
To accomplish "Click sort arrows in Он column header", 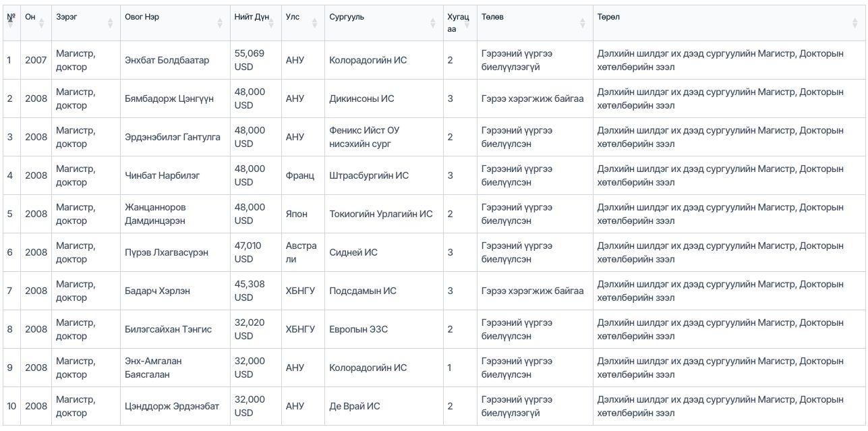I will [41, 23].
